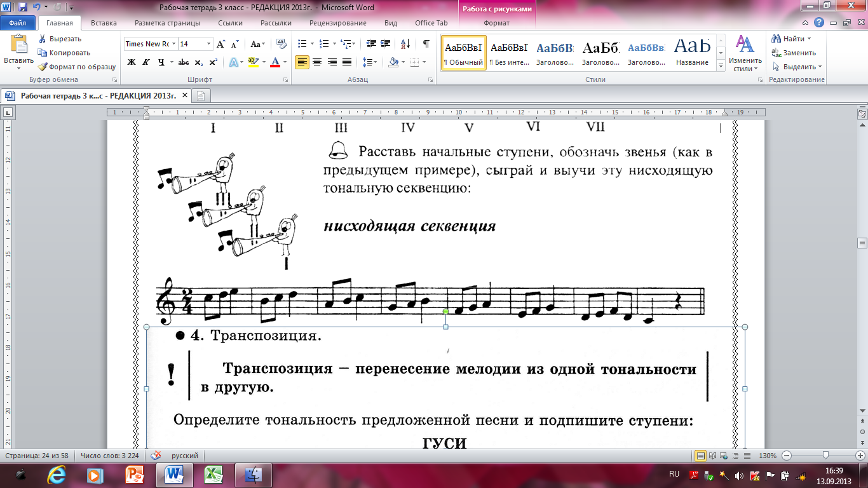Image resolution: width=868 pixels, height=488 pixels.
Task: Open PowerPoint from the taskbar
Action: (135, 475)
